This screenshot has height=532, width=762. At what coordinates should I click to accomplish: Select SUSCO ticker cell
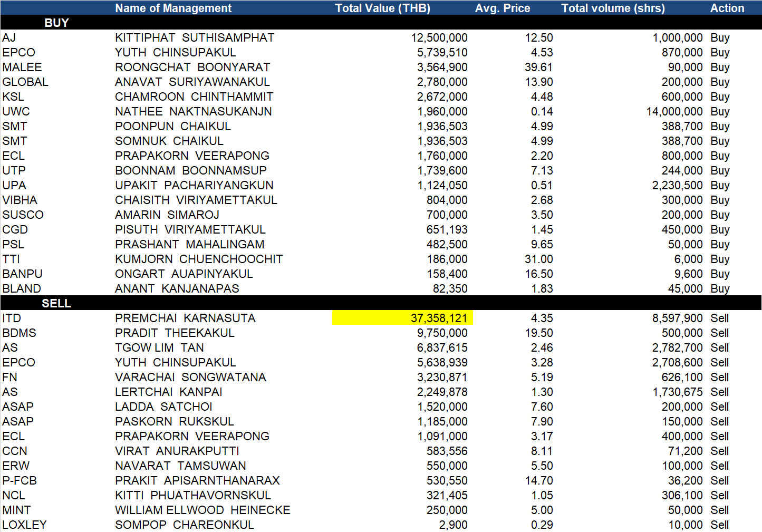click(x=23, y=215)
